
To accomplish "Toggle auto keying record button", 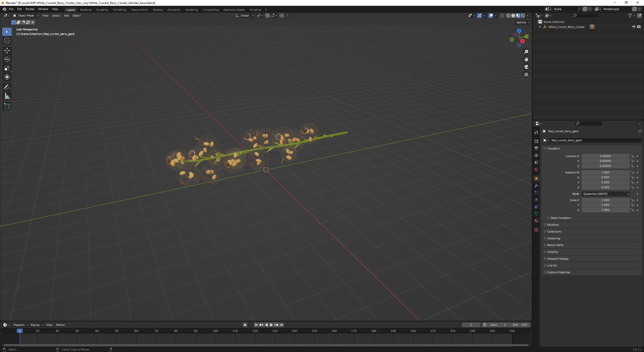I will pos(245,325).
